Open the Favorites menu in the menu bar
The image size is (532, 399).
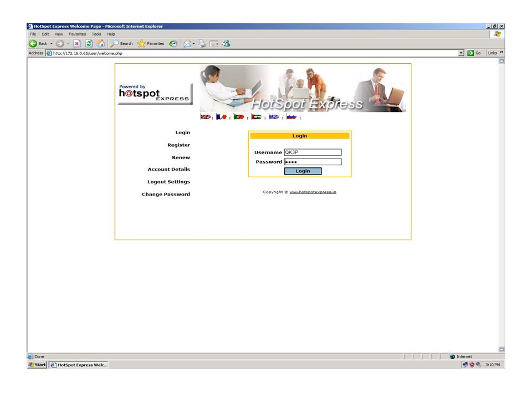click(78, 34)
